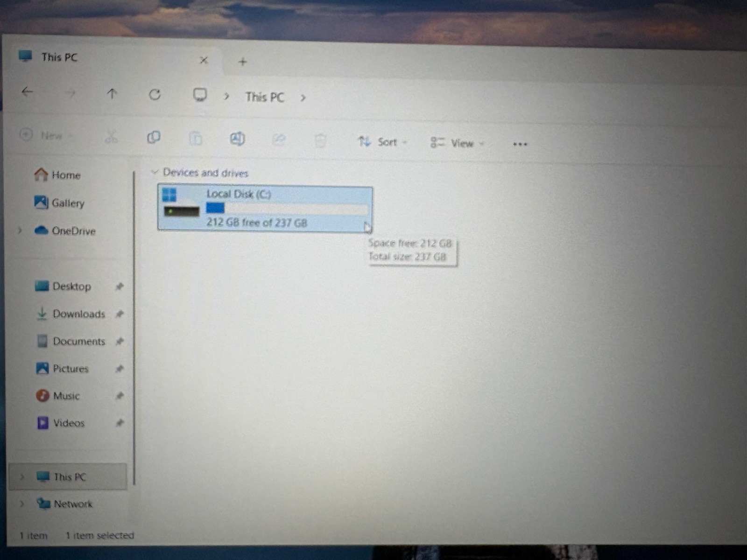Collapse the Devices and drives group
Screen dimensions: 747x560
pyautogui.click(x=155, y=172)
